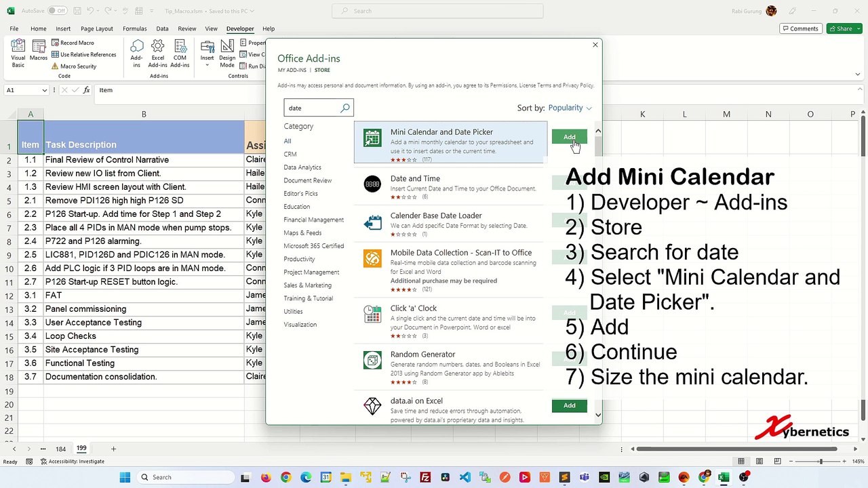
Task: Click the Date and Time add-in icon
Action: click(x=372, y=184)
